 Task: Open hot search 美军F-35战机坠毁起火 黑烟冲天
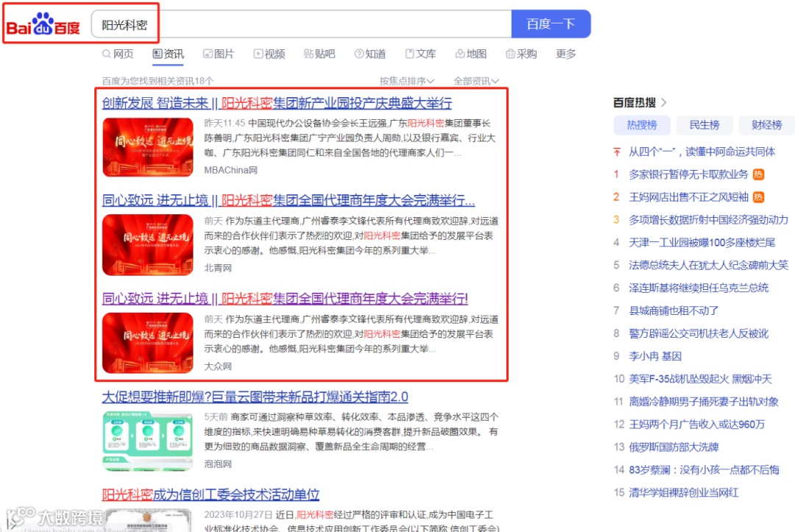700,379
